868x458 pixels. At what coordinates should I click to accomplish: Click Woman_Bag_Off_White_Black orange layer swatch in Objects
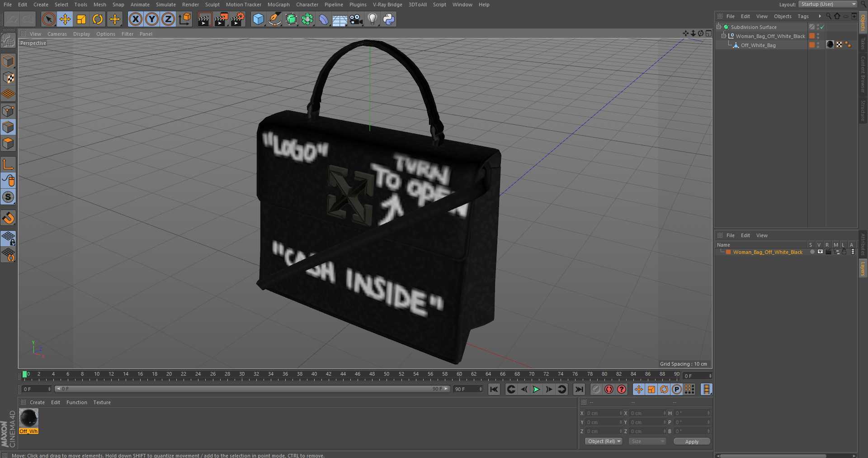812,36
